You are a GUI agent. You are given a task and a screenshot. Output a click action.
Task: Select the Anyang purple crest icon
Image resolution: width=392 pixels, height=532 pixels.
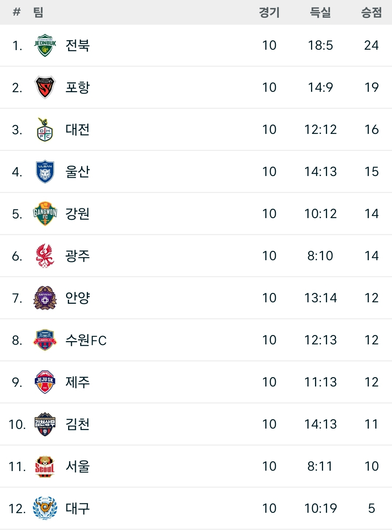click(x=45, y=298)
